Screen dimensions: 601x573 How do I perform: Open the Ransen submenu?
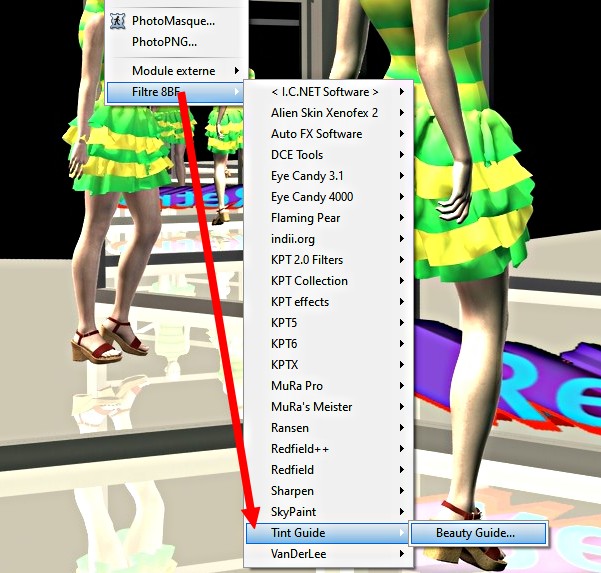328,428
